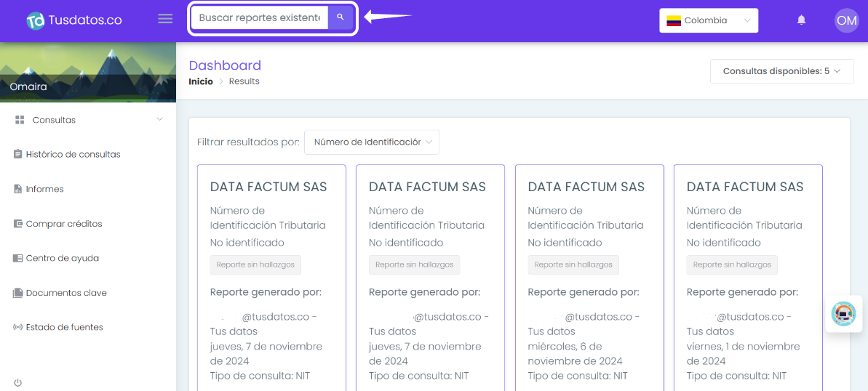
Task: Click Reporte sin hallazgos in second card
Action: pos(415,265)
